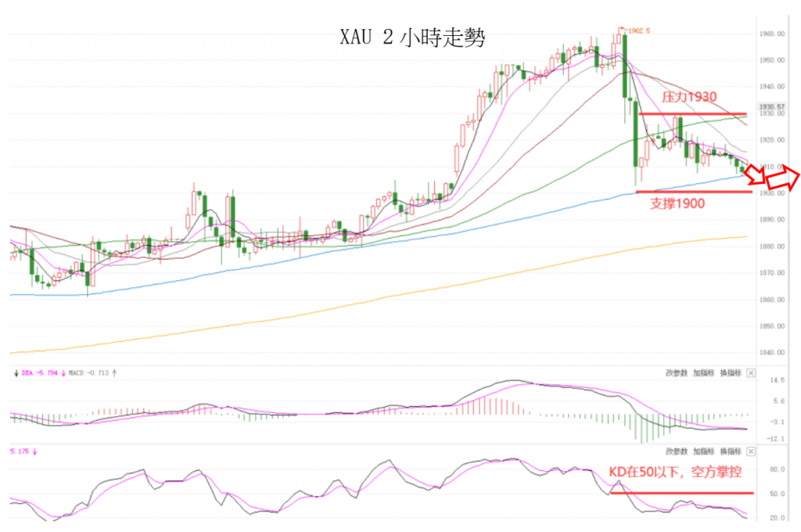Close the KD indicator panel

(751, 451)
